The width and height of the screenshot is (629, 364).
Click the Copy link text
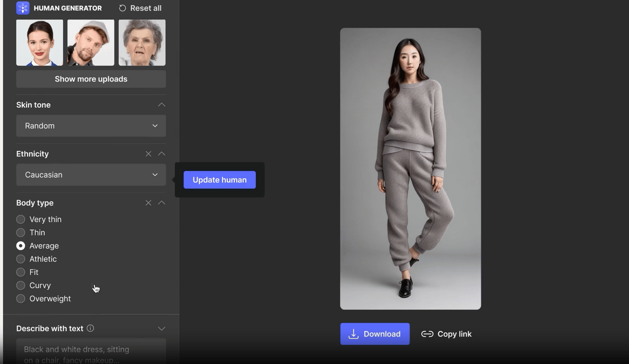pyautogui.click(x=454, y=334)
